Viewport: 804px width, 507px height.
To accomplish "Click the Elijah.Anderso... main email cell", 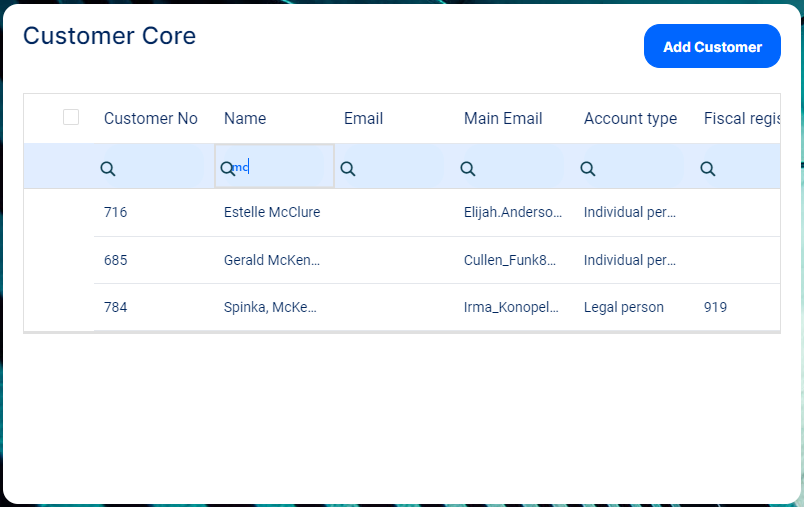I will [x=513, y=212].
